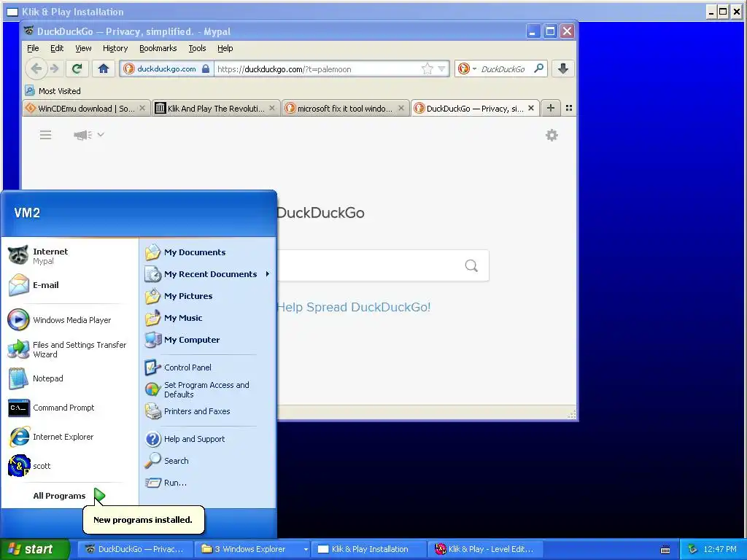The image size is (747, 560).
Task: Open Printers and Faxes
Action: pos(208,411)
